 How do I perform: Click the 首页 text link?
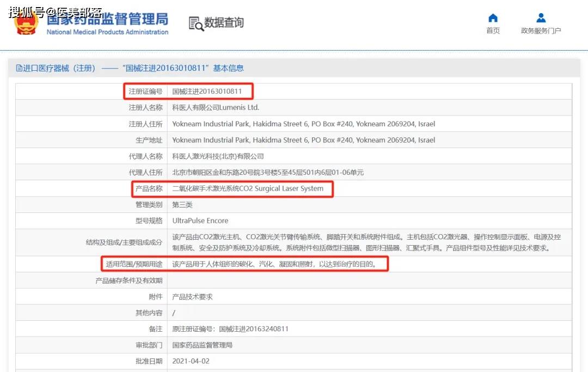coord(493,31)
